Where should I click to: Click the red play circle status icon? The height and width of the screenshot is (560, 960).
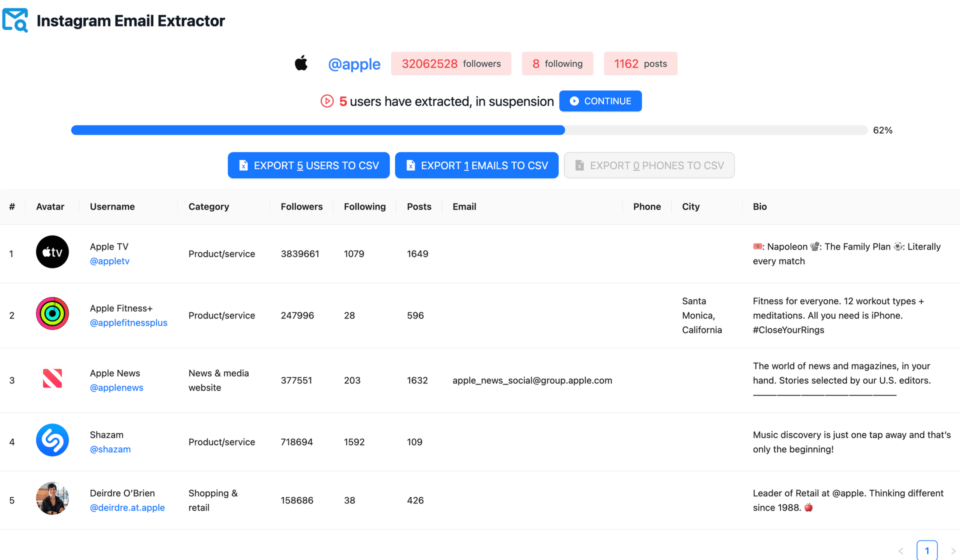pos(327,101)
